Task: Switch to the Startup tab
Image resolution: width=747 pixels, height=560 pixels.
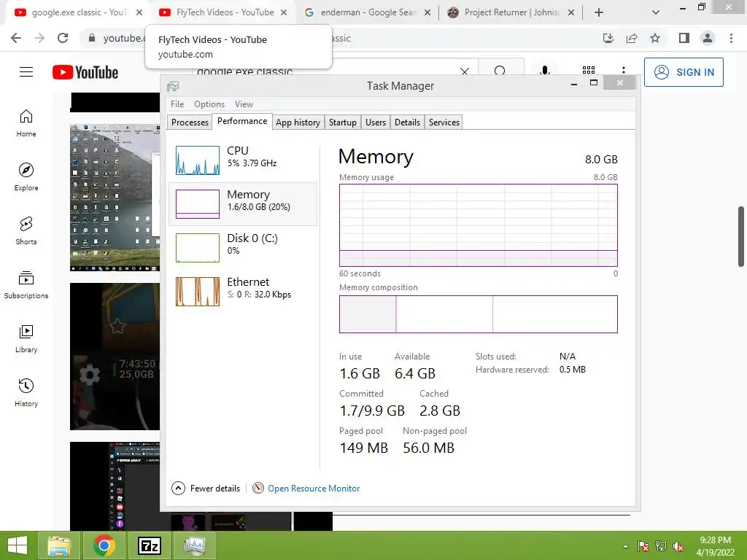Action: [x=343, y=122]
